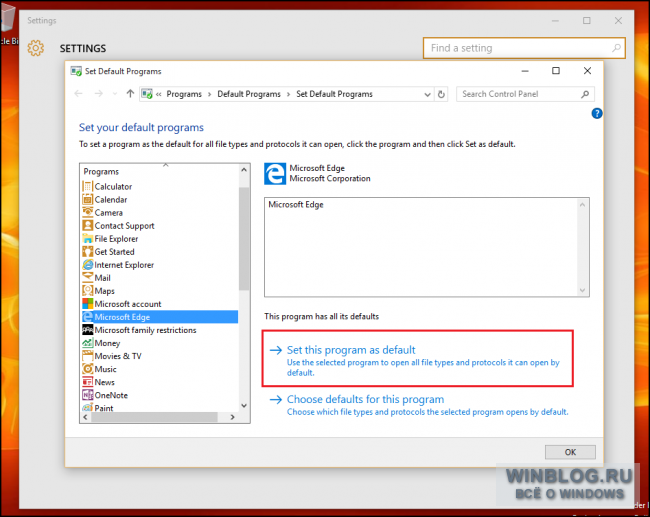Viewport: 650px width, 517px height.
Task: Click the description box scroll down arrow
Action: click(582, 290)
